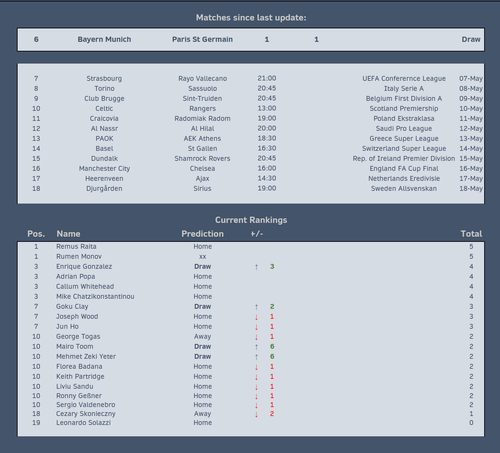This screenshot has height=453, width=500.
Task: Click Shamrock Rovers team name
Action: tap(202, 159)
